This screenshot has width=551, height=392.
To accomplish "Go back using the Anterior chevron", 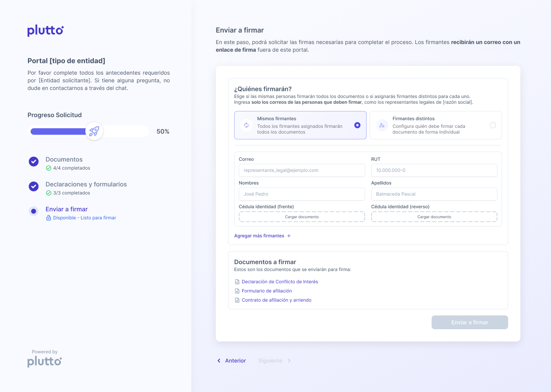I will pyautogui.click(x=219, y=361).
